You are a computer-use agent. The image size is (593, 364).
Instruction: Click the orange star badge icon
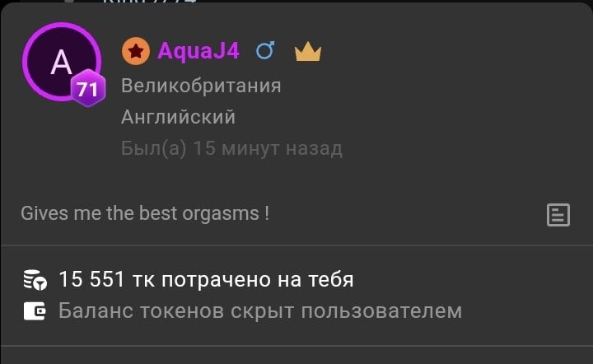[136, 51]
